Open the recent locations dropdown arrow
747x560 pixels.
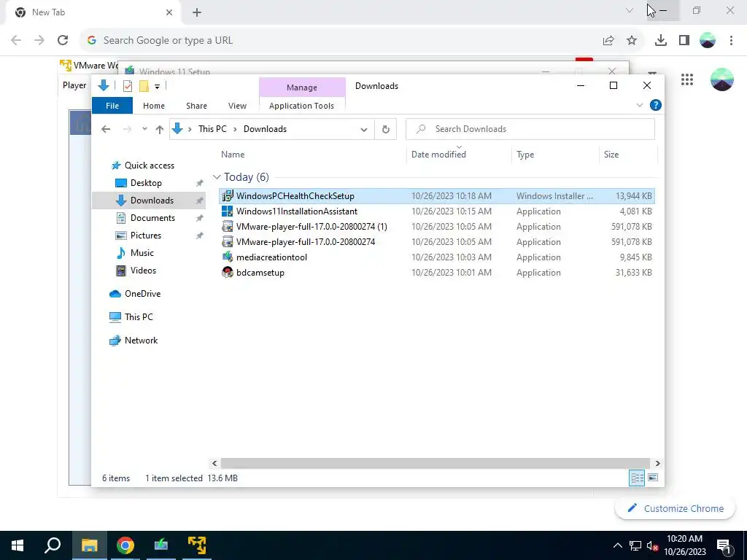pos(144,129)
